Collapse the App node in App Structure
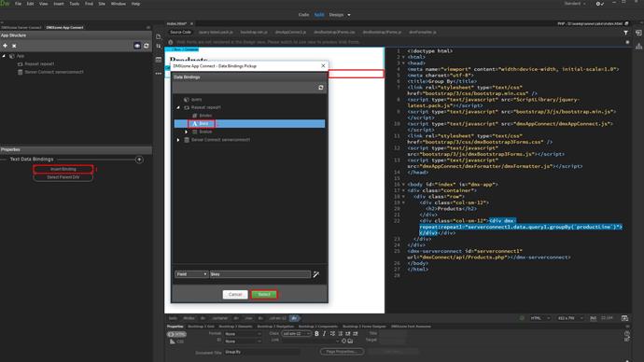 pos(4,56)
